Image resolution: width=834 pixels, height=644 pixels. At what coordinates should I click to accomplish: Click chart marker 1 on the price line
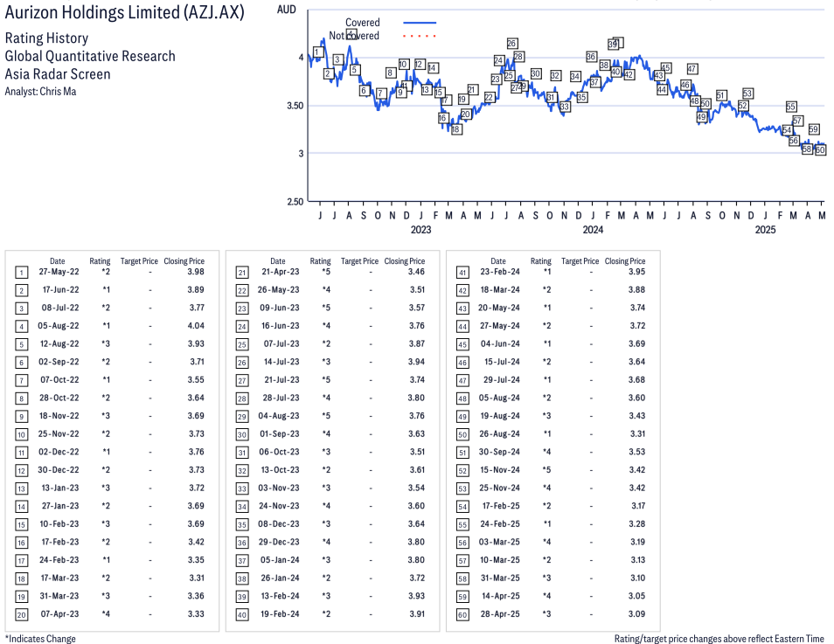coord(318,52)
